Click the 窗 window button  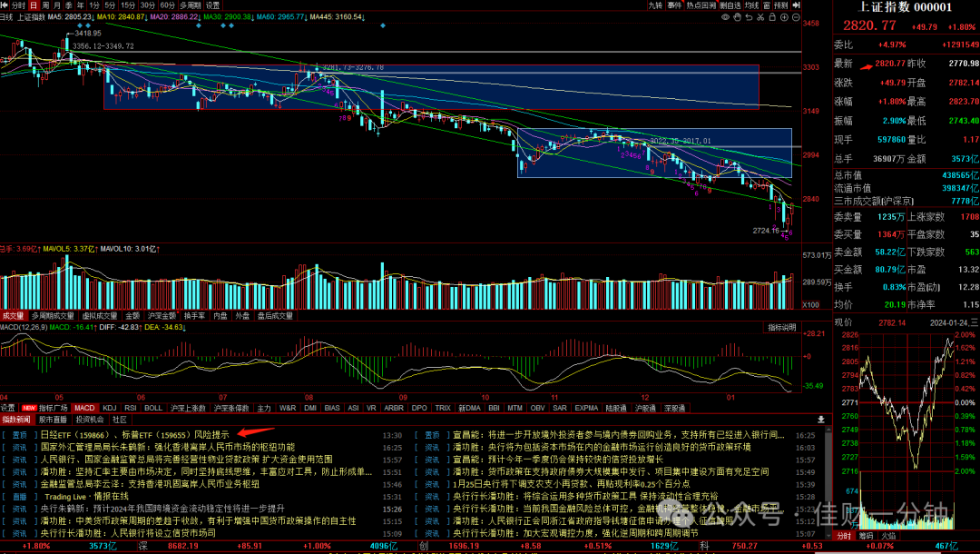coord(766,5)
